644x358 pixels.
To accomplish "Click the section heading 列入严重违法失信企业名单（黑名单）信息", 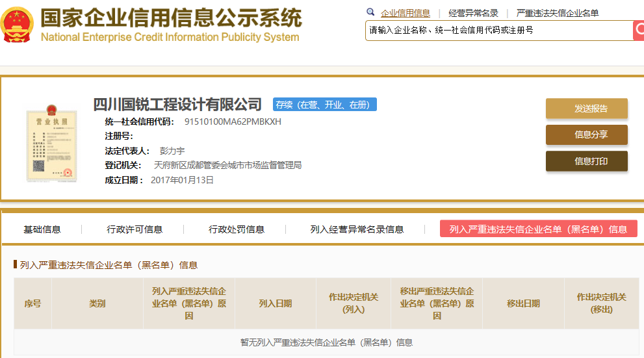I will coord(109,265).
